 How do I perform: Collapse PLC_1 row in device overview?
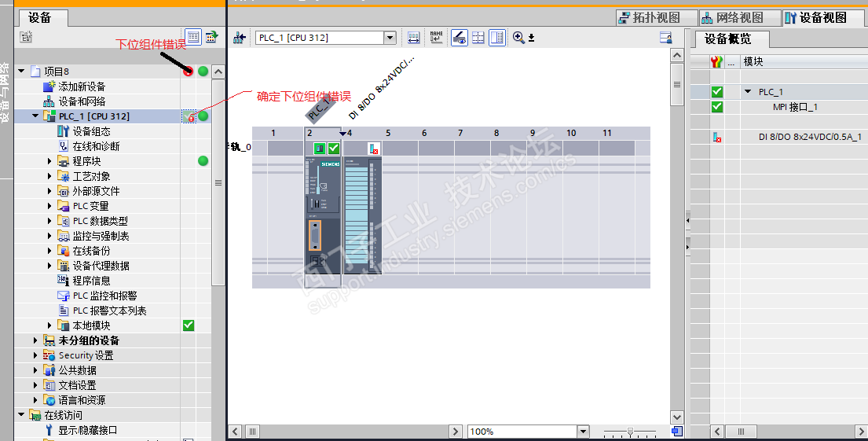[749, 91]
